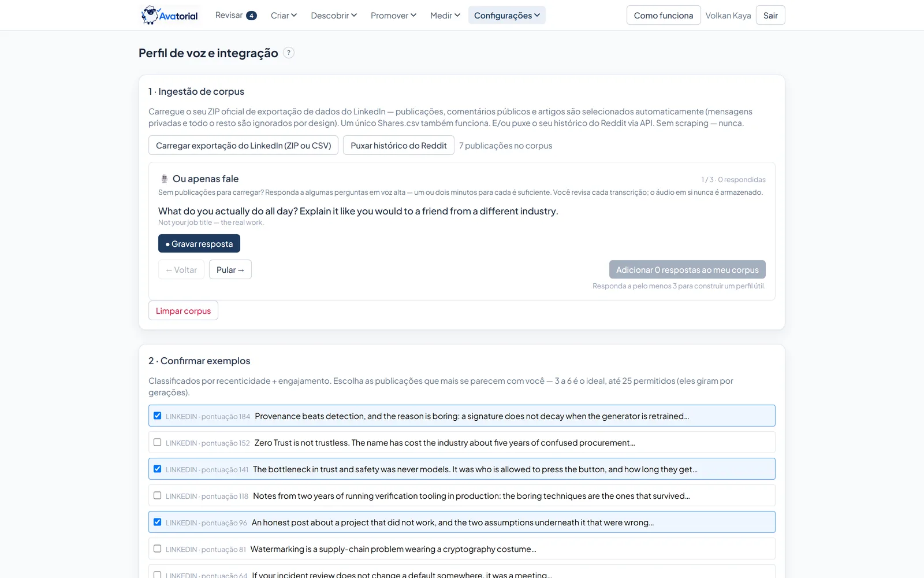Uncheck the Provenance beats detection post checkbox

pyautogui.click(x=157, y=416)
